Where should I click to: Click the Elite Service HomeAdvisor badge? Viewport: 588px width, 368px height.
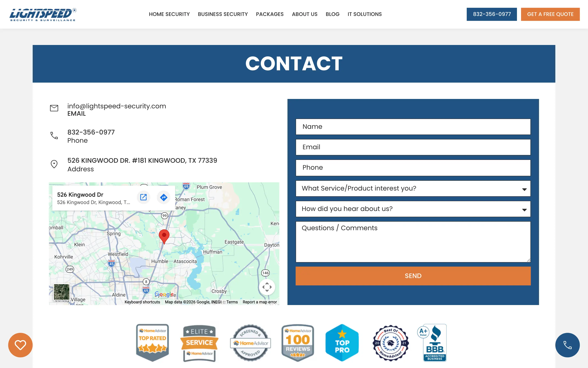click(199, 343)
